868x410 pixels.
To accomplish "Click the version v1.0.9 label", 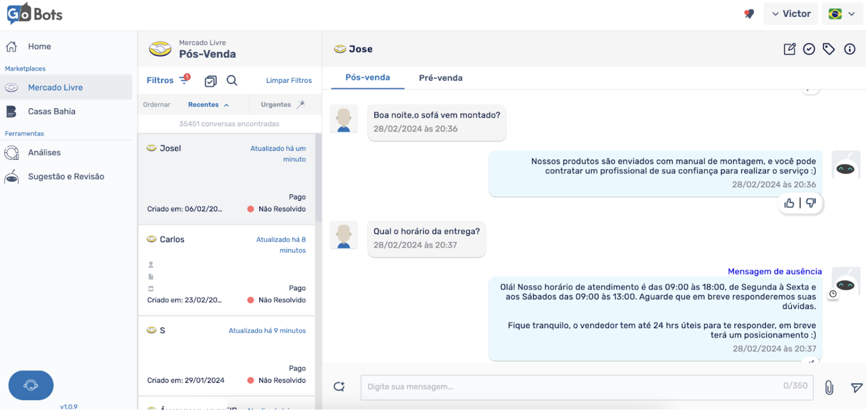I will [69, 406].
